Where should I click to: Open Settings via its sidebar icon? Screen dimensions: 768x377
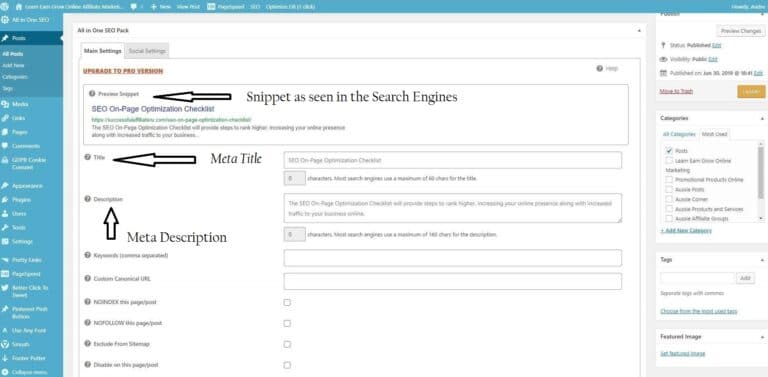(x=5, y=241)
